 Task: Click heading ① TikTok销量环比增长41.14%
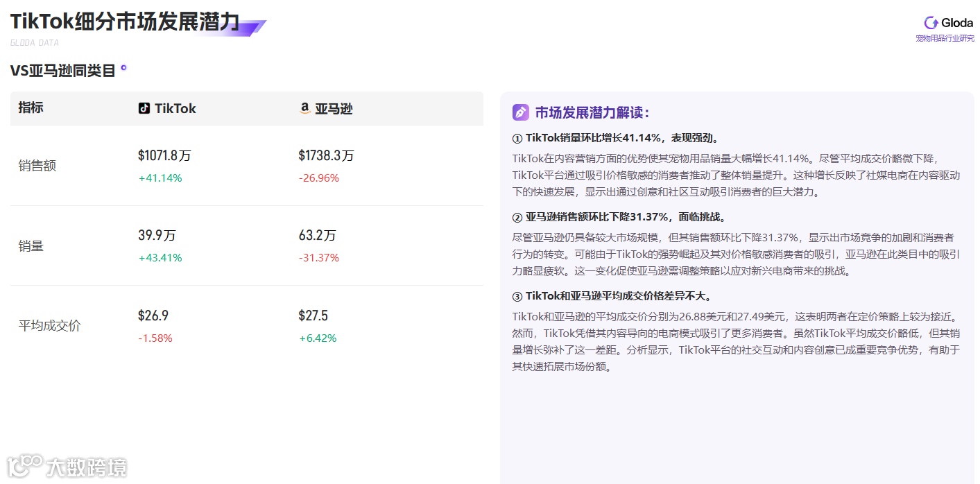pos(616,137)
